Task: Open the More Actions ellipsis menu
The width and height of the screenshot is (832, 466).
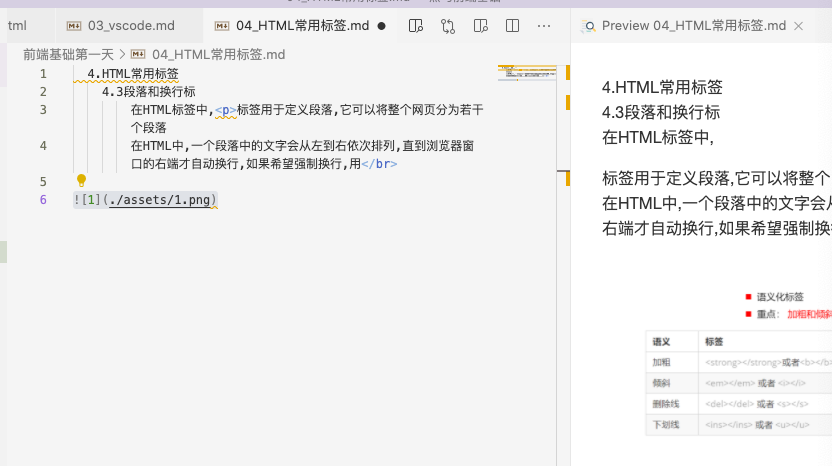Action: pyautogui.click(x=544, y=26)
